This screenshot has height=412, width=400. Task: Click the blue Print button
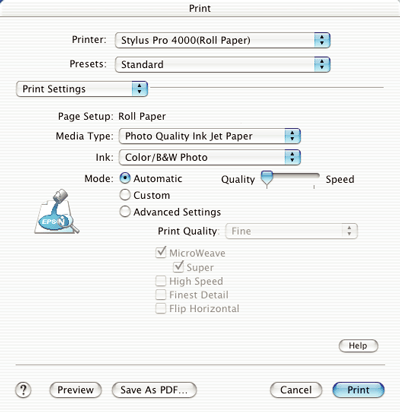pos(358,390)
